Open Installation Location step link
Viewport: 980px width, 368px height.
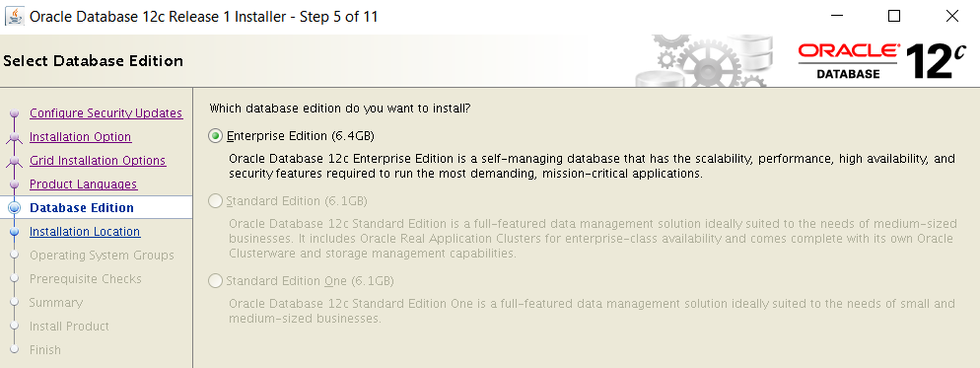point(85,232)
